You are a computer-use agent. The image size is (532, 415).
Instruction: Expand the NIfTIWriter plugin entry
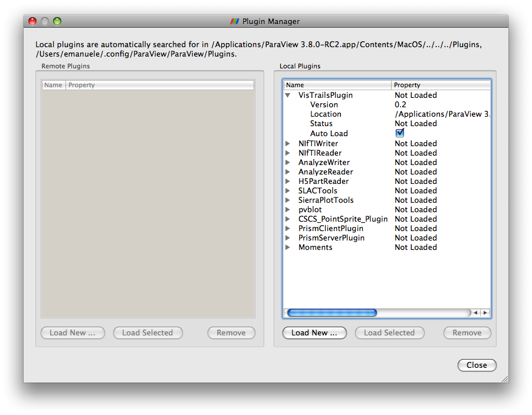point(288,143)
